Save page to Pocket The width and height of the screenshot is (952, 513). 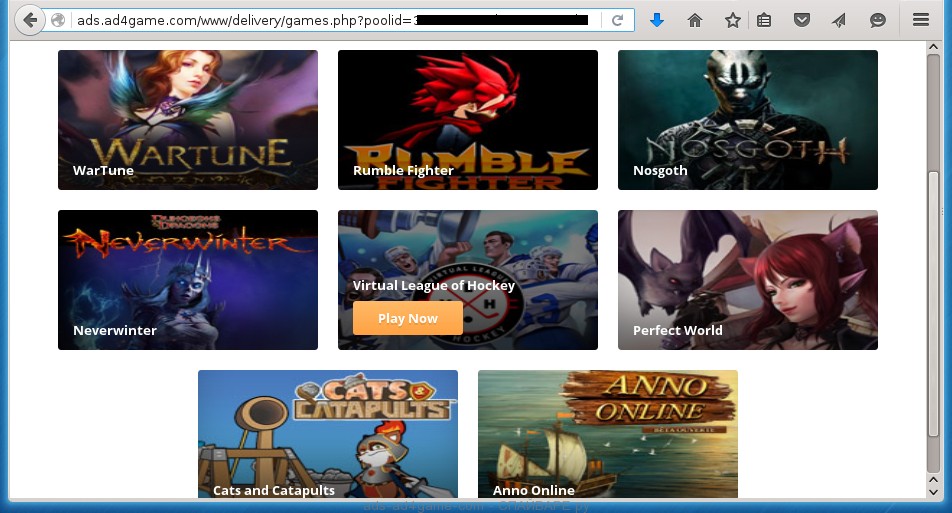tap(801, 20)
